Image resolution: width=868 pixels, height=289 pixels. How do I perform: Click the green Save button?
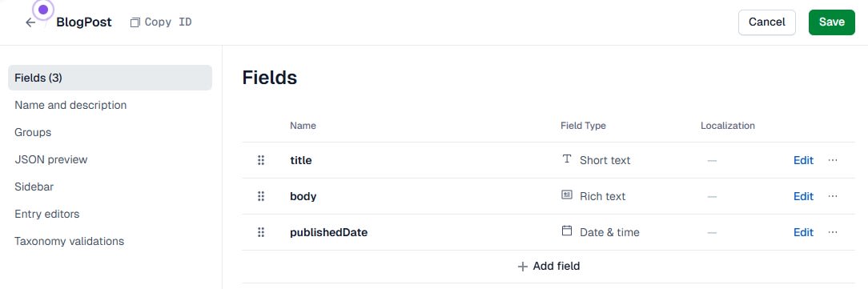tap(831, 22)
